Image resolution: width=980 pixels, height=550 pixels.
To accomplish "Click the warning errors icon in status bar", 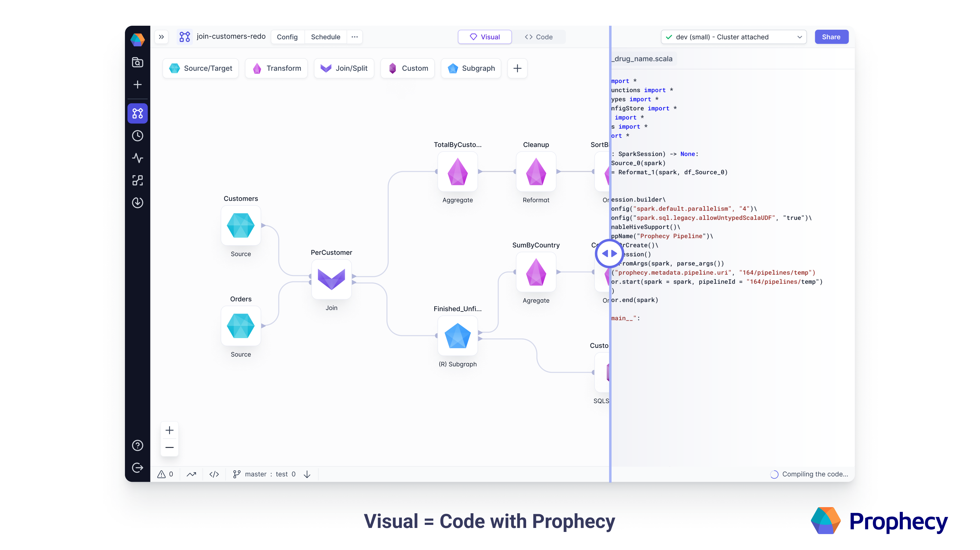I will pos(161,474).
